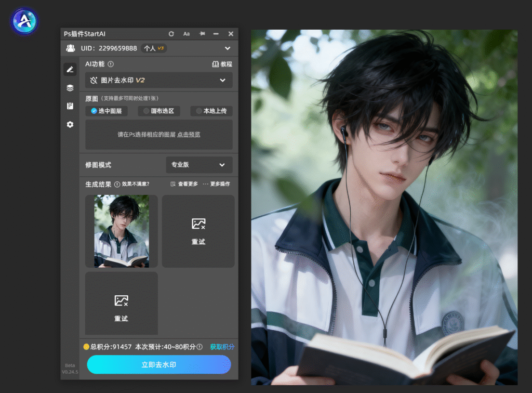Open the 更多操作 menu
The height and width of the screenshot is (393, 532).
pos(217,184)
